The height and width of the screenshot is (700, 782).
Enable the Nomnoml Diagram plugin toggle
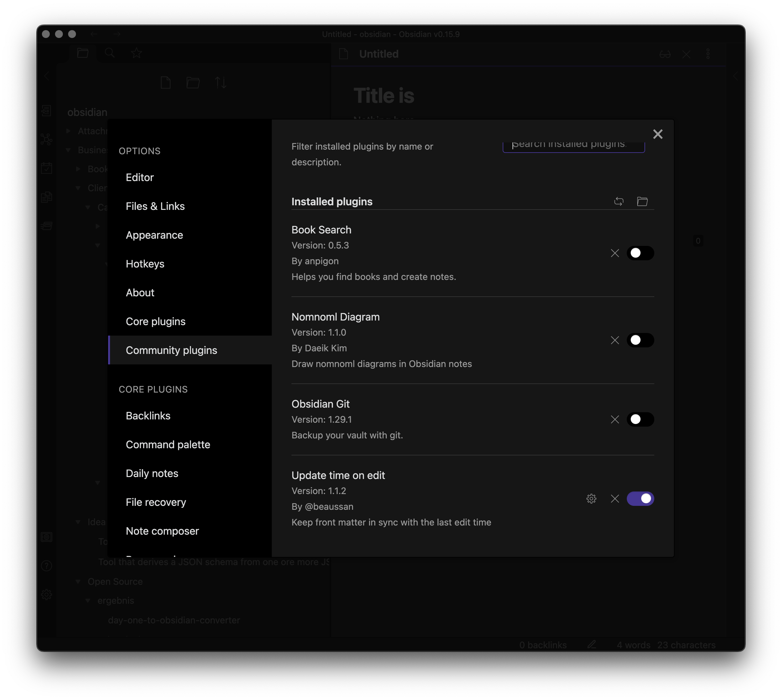tap(640, 340)
